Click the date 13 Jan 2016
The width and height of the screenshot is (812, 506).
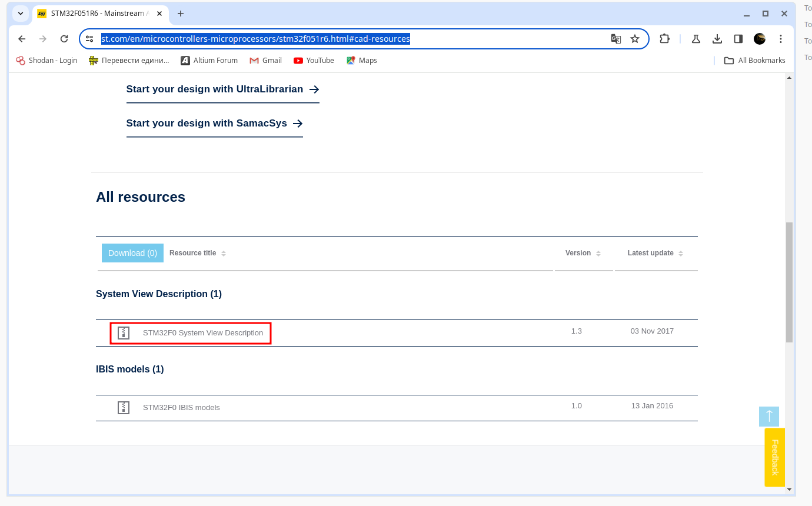652,406
